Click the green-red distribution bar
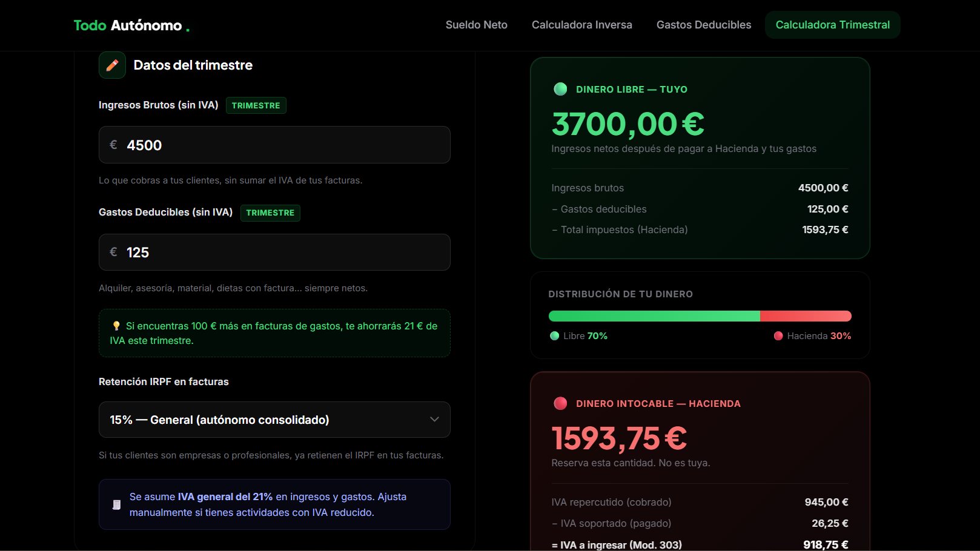Screen dimensions: 980x551 (x=700, y=315)
